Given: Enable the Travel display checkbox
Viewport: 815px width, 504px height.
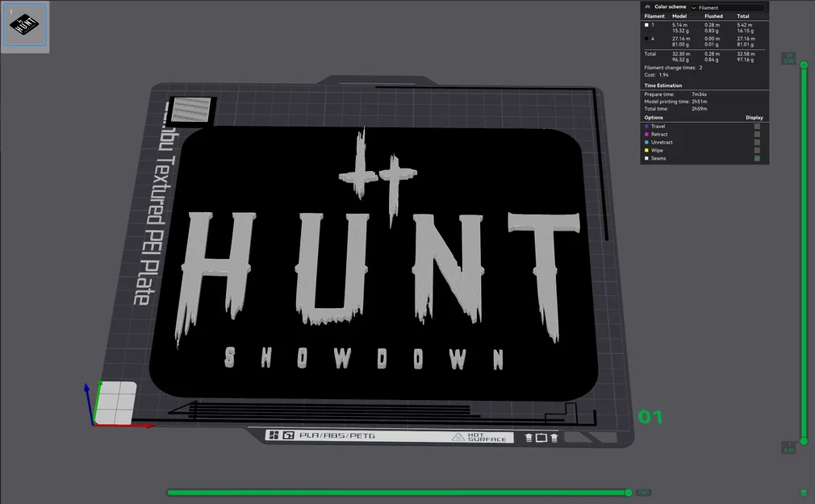Looking at the screenshot, I should pyautogui.click(x=756, y=126).
